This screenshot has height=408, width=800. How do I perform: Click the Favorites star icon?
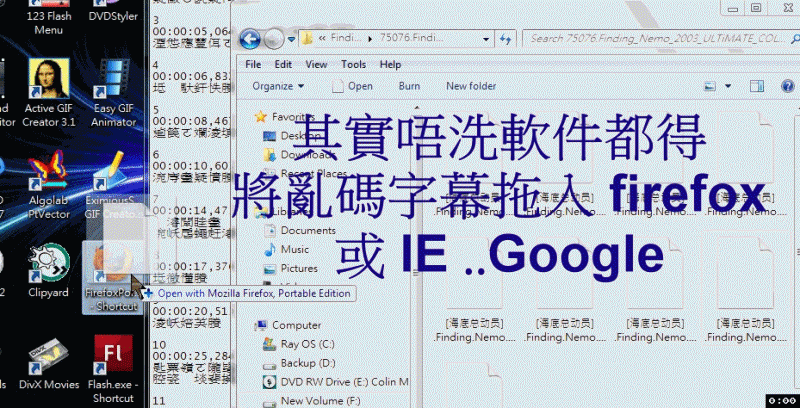[261, 117]
